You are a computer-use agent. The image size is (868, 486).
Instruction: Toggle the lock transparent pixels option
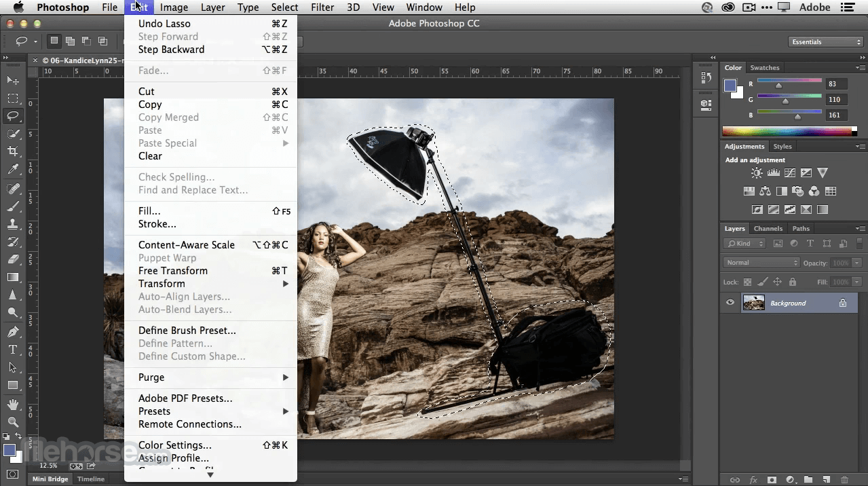pyautogui.click(x=747, y=282)
